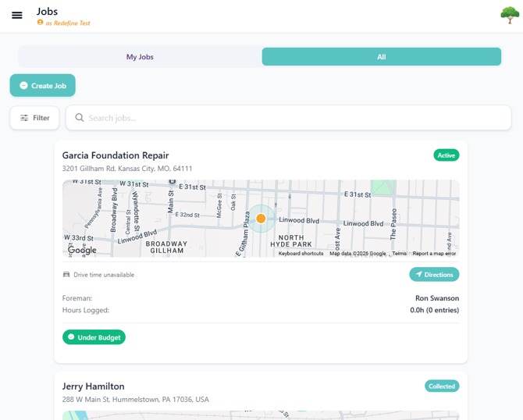523x420 pixels.
Task: Open the Garcia Foundation Repair job title
Action: pyautogui.click(x=116, y=155)
